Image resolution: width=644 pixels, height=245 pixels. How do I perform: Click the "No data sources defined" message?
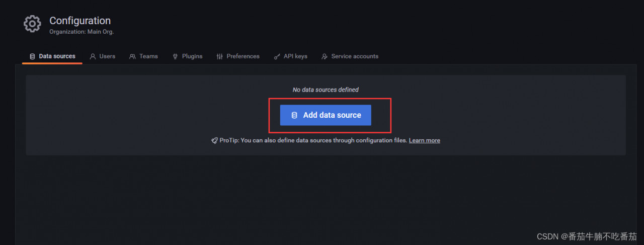326,90
